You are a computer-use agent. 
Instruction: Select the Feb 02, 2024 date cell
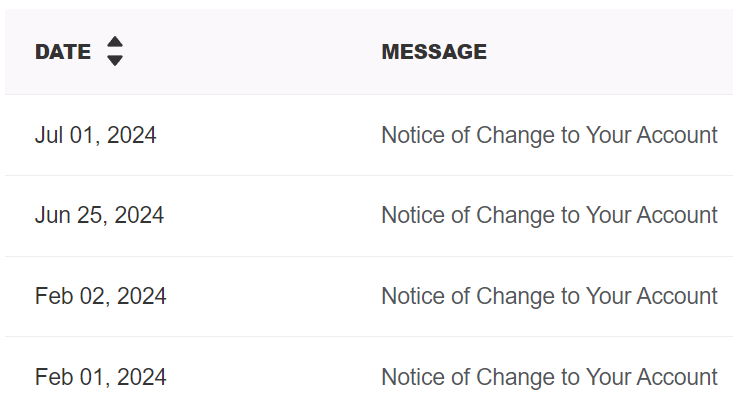coord(100,296)
